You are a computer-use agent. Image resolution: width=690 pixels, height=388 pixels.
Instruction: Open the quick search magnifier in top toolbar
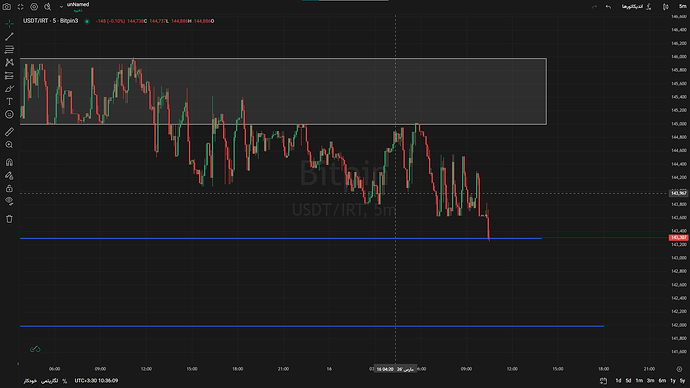pos(48,7)
